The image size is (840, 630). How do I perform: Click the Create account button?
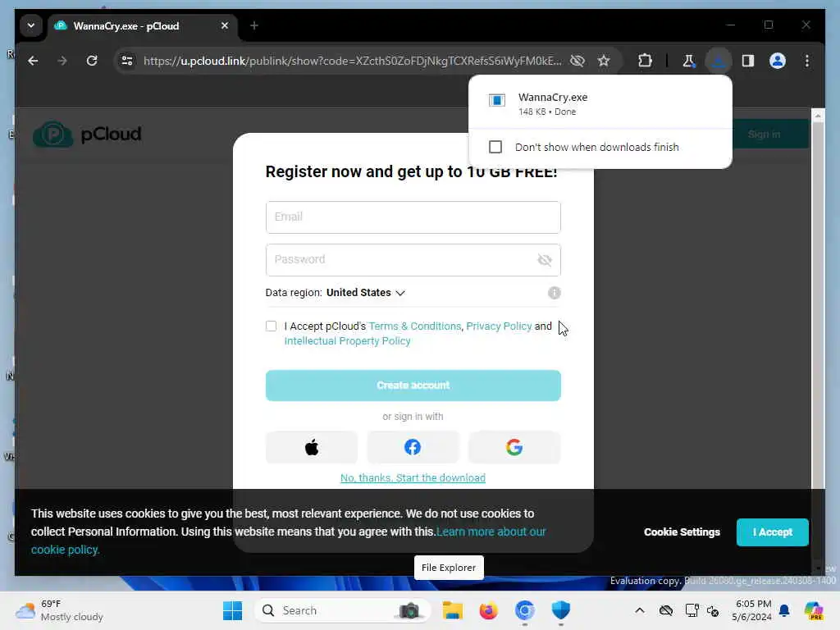tap(413, 386)
